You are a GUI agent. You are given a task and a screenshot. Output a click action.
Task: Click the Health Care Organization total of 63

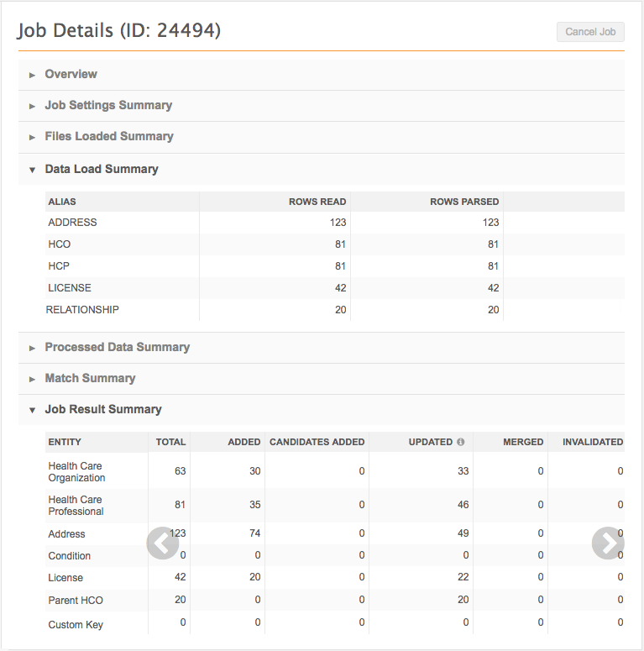180,471
